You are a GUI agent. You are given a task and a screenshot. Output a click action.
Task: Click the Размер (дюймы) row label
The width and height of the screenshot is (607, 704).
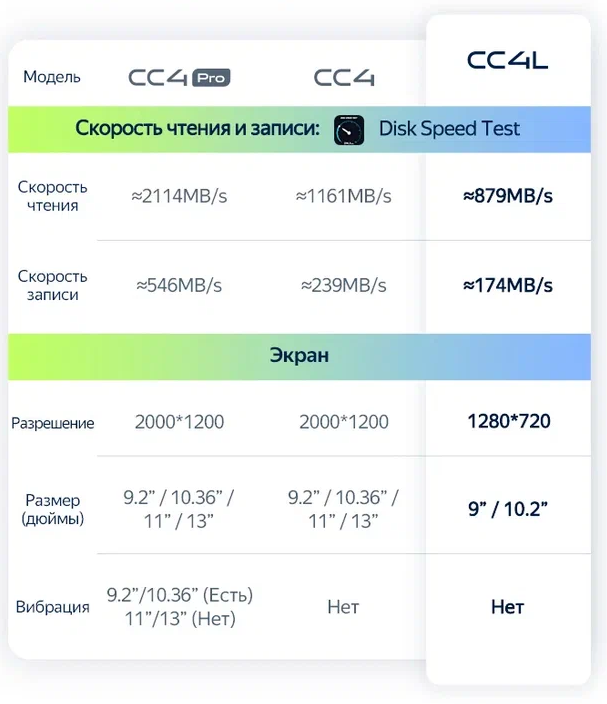point(53,509)
